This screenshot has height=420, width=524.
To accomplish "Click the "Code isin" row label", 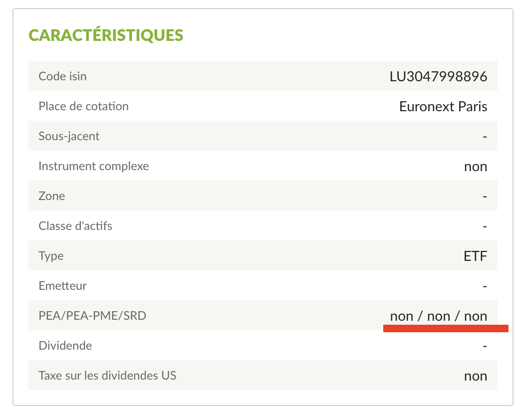I will [x=62, y=76].
